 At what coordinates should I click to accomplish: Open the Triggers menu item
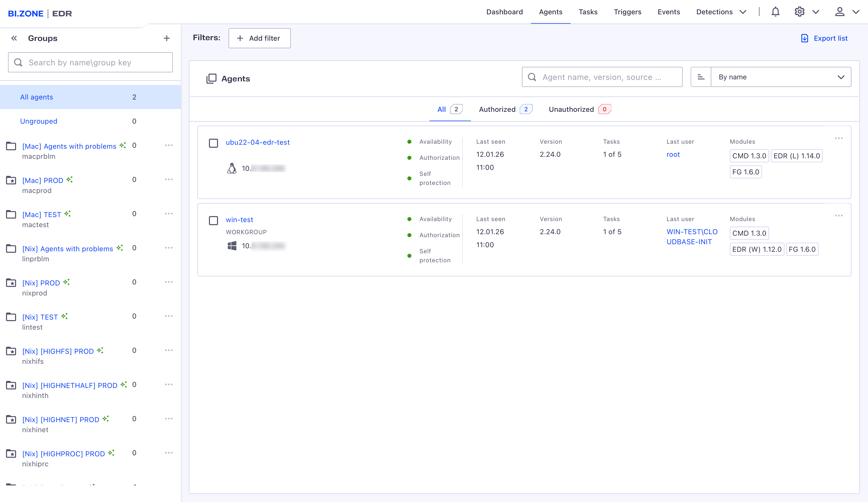click(627, 12)
